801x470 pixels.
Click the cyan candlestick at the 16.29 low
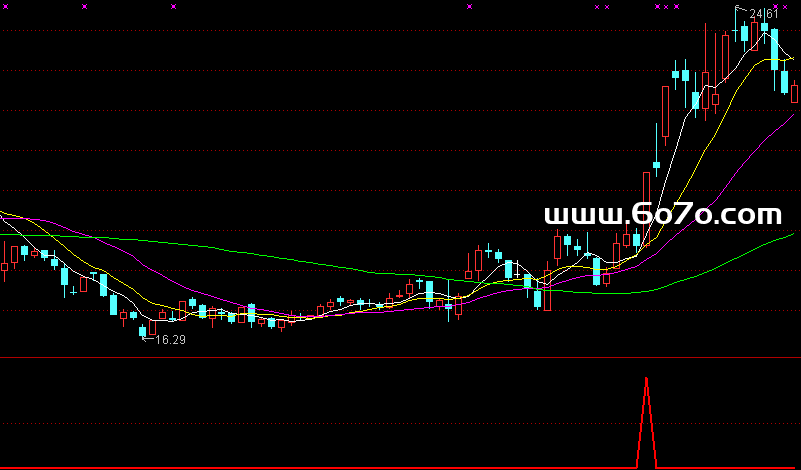(143, 329)
